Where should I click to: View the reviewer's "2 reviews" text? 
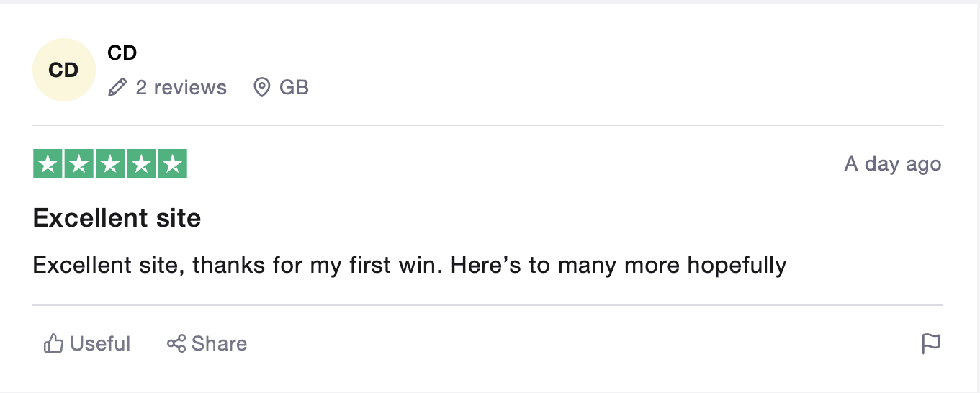[181, 88]
